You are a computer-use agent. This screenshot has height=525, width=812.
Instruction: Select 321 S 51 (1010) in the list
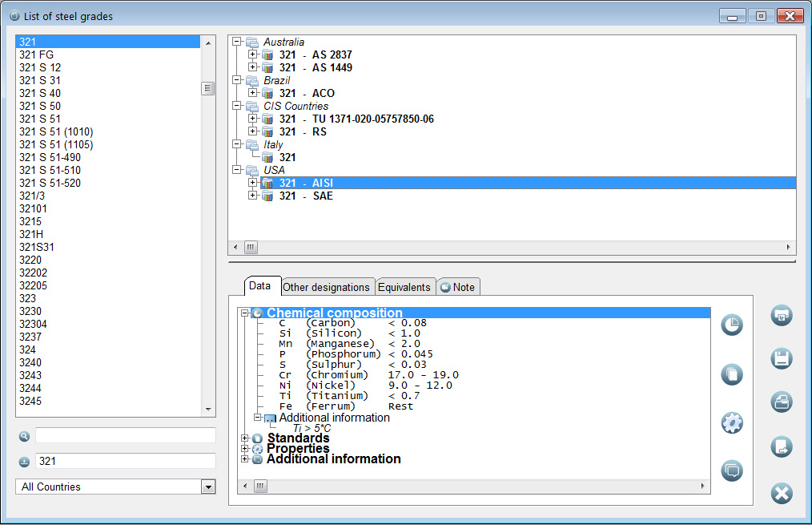click(108, 131)
